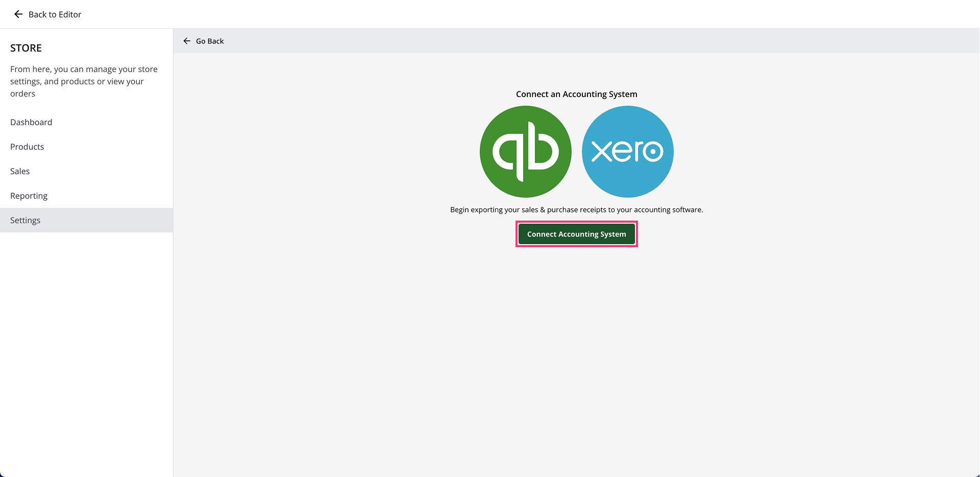This screenshot has width=980, height=477.
Task: Click the Go Back arrow icon
Action: tap(187, 41)
